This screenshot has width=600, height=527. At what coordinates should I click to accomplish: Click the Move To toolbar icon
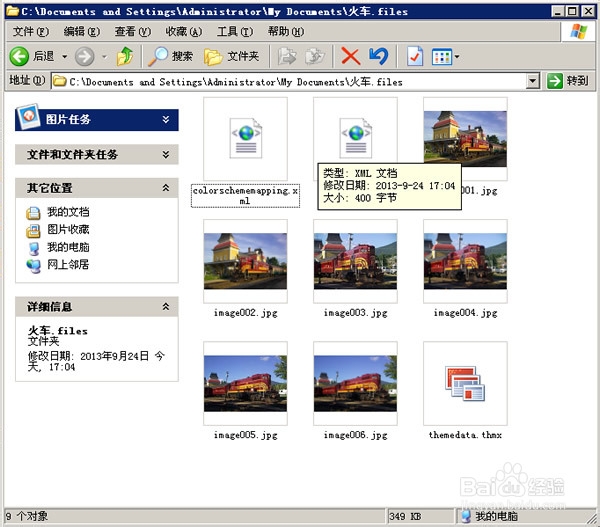[x=287, y=57]
